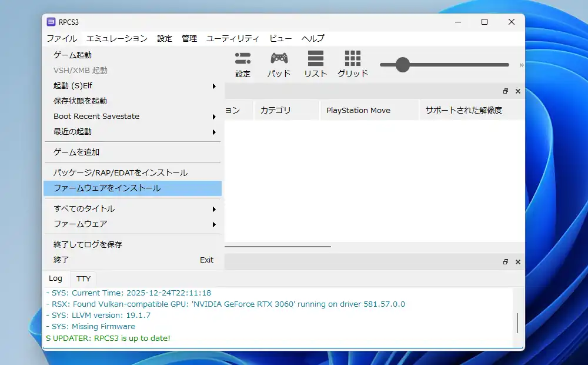
Task: Click the float panel icon above PlayStation Move column
Action: click(505, 91)
